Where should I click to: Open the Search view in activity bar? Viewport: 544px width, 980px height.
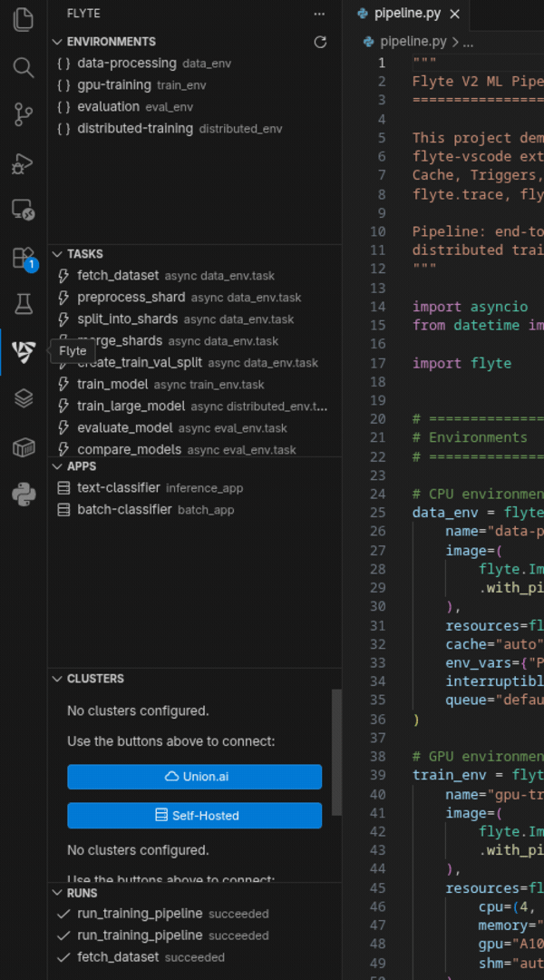click(x=23, y=67)
